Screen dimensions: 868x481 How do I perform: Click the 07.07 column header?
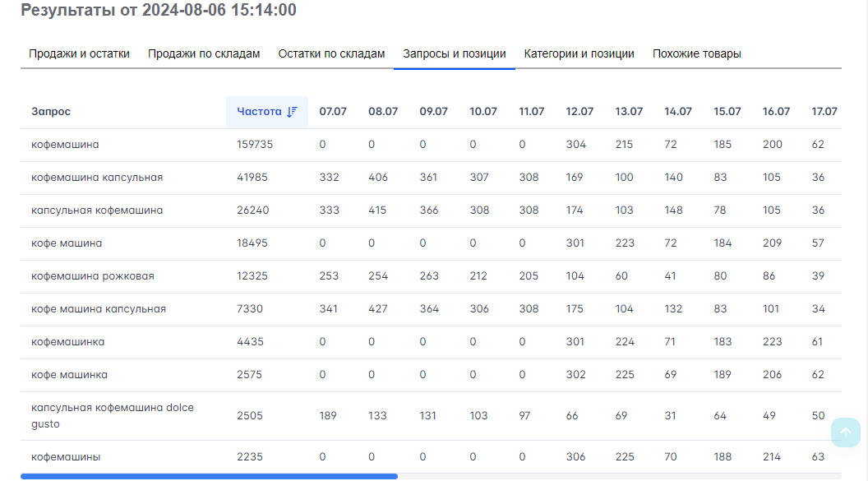coord(333,111)
